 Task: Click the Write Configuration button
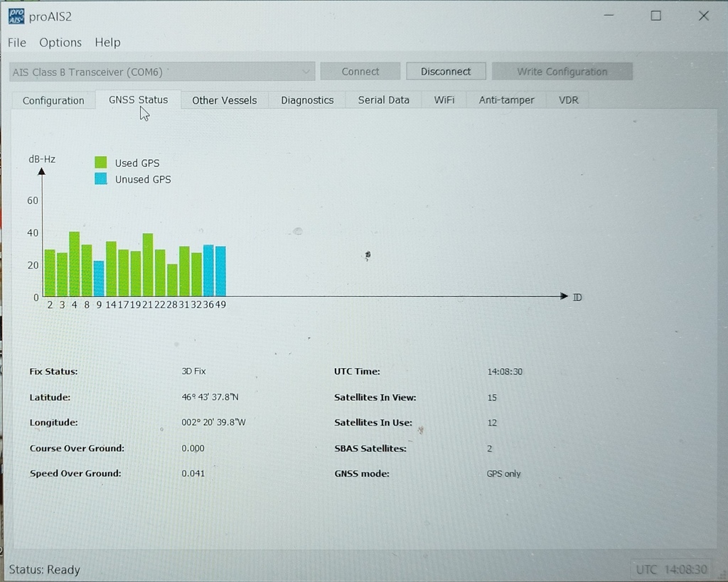pyautogui.click(x=562, y=72)
